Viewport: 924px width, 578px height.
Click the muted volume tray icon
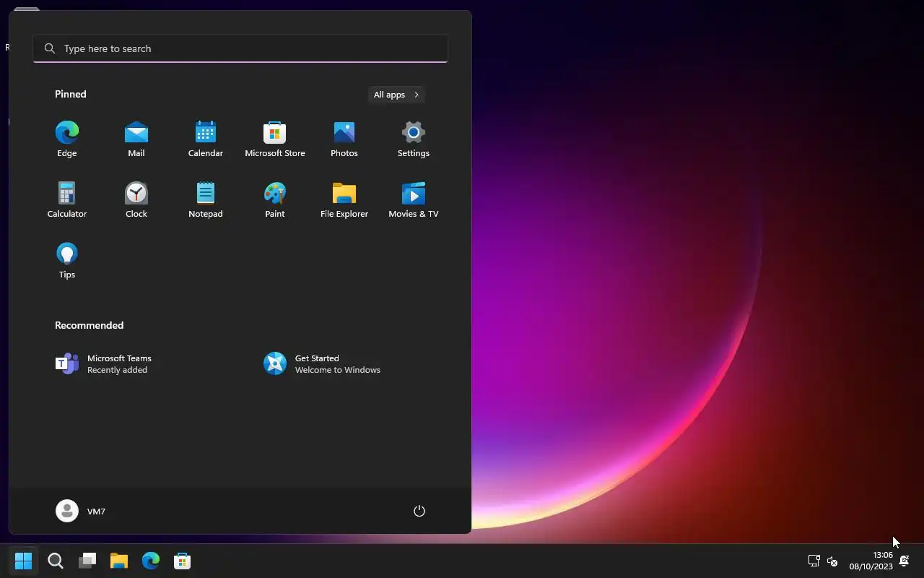(x=832, y=561)
